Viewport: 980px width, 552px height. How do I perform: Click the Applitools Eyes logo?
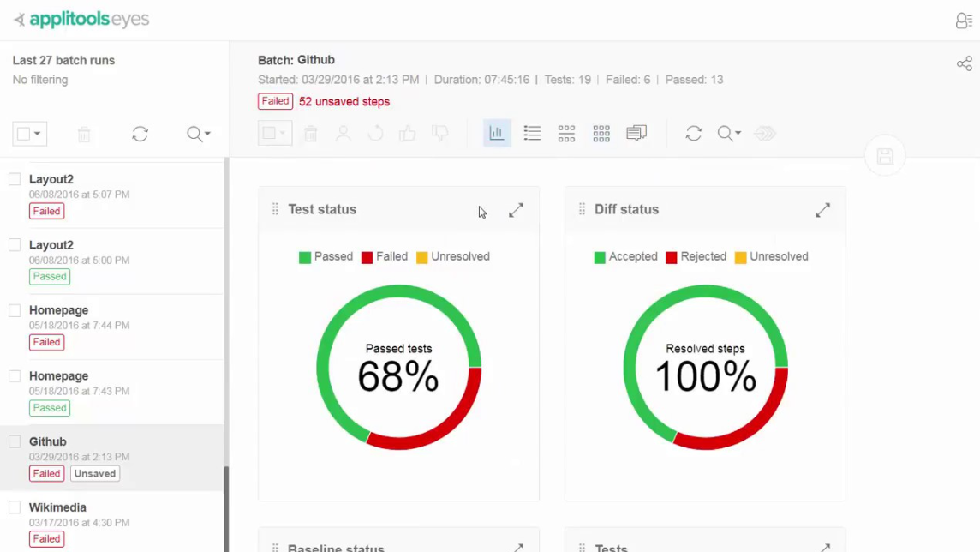(x=81, y=20)
